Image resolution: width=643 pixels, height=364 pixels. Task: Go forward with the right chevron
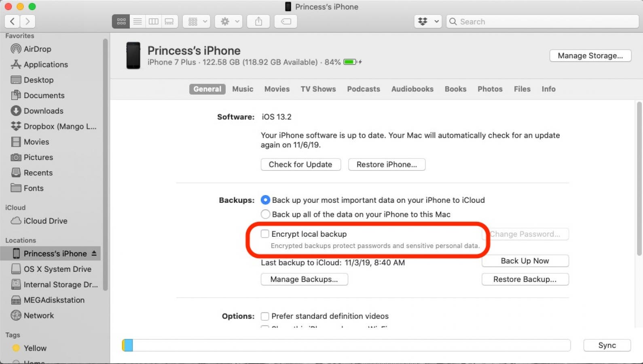27,21
